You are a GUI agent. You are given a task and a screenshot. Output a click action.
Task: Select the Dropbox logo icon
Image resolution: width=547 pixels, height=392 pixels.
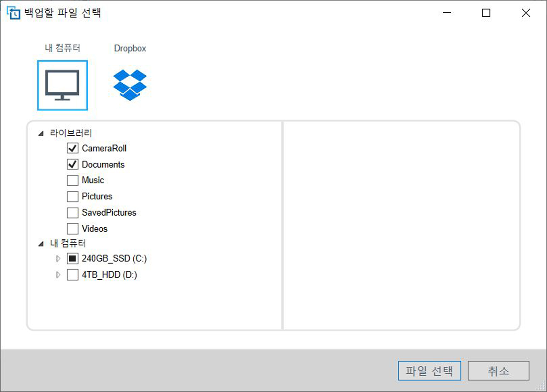(130, 85)
